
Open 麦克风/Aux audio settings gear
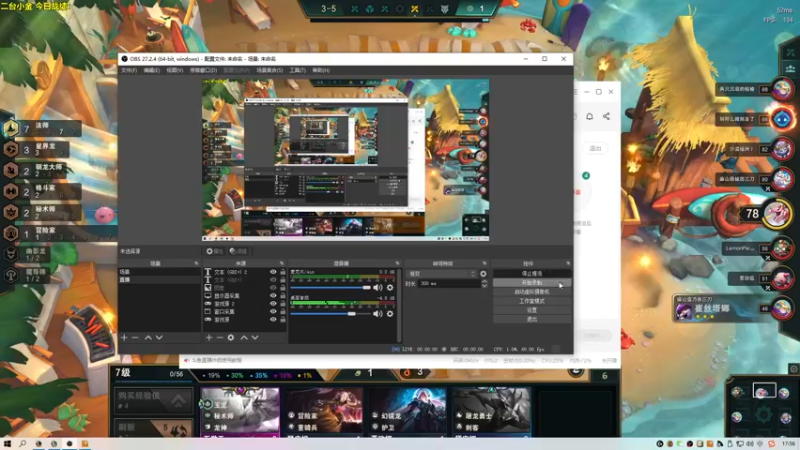[x=390, y=288]
